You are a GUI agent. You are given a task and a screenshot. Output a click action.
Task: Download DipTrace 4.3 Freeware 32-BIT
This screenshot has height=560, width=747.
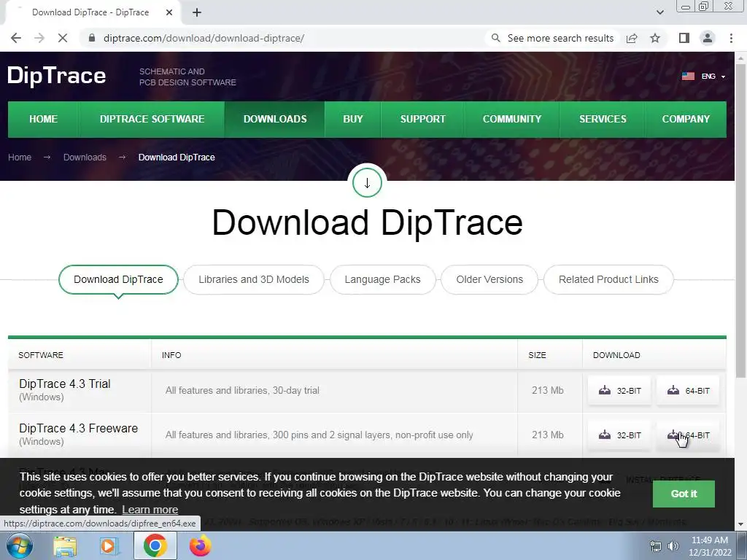(619, 435)
